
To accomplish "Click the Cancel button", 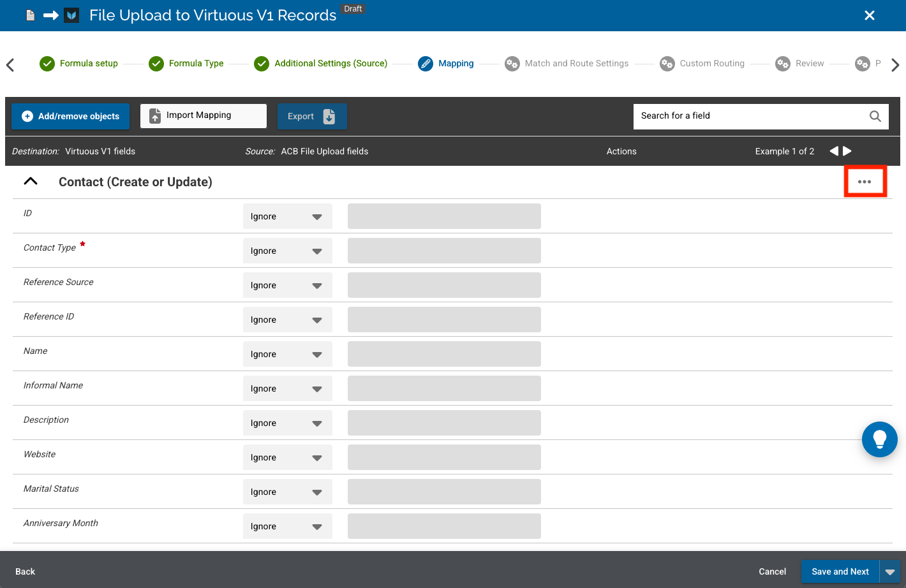I will tap(772, 571).
